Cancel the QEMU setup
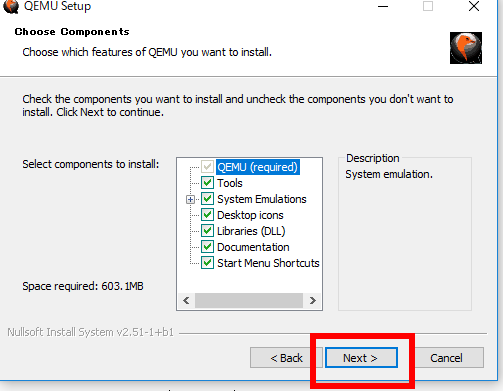Screen dimensions: 503x391 pyautogui.click(x=446, y=358)
